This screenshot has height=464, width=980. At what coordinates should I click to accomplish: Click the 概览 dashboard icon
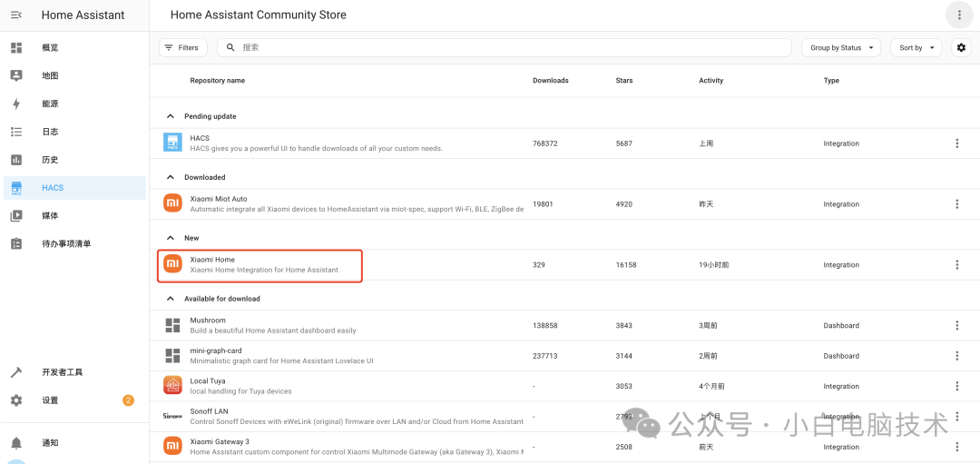(x=16, y=47)
